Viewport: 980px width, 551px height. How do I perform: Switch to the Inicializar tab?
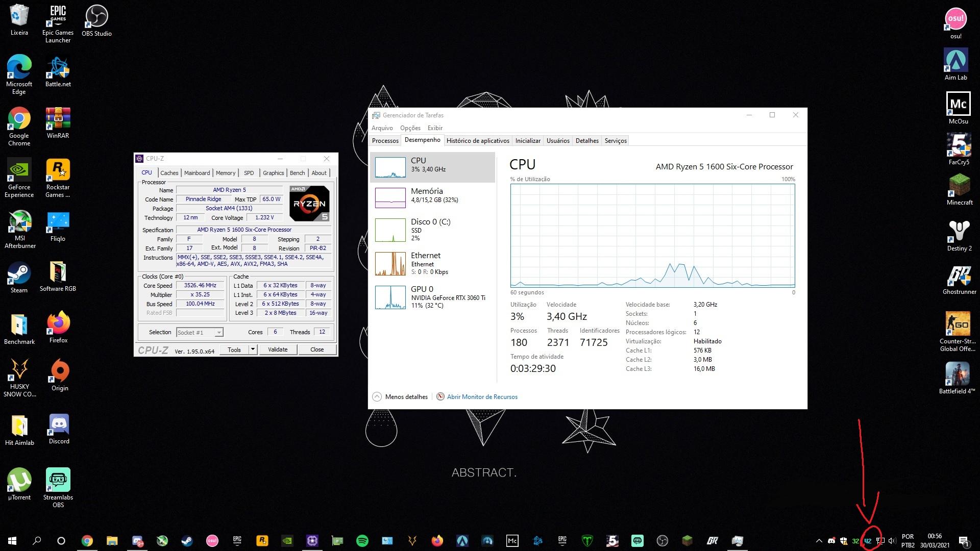pyautogui.click(x=528, y=140)
